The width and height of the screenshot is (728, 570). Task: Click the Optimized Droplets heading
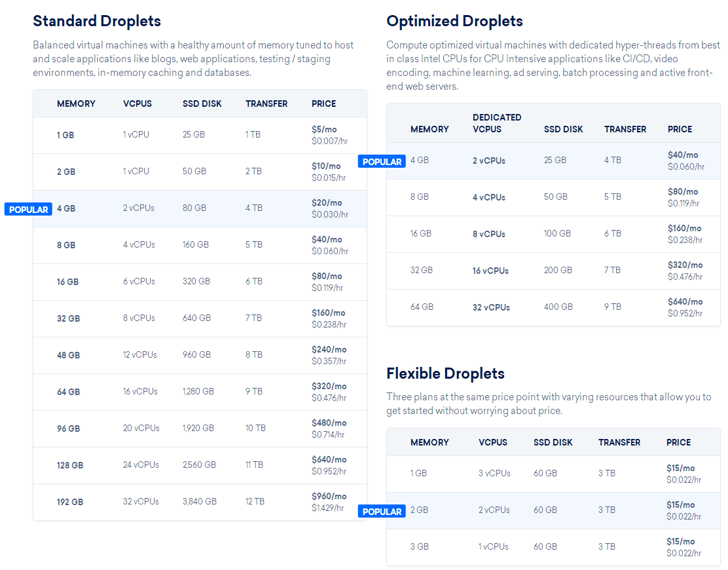point(454,21)
